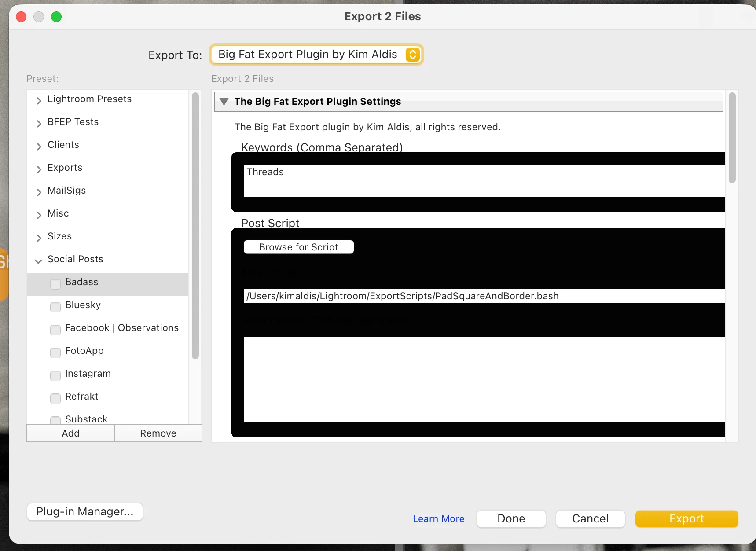Image resolution: width=756 pixels, height=551 pixels.
Task: Expand the Misc preset folder
Action: pyautogui.click(x=39, y=215)
